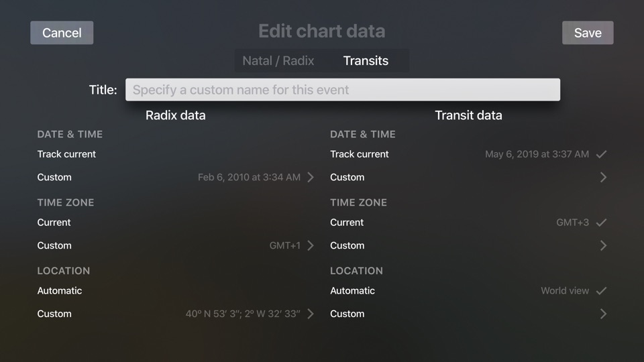Expand Radix custom time zone chevron
644x362 pixels.
coord(311,246)
